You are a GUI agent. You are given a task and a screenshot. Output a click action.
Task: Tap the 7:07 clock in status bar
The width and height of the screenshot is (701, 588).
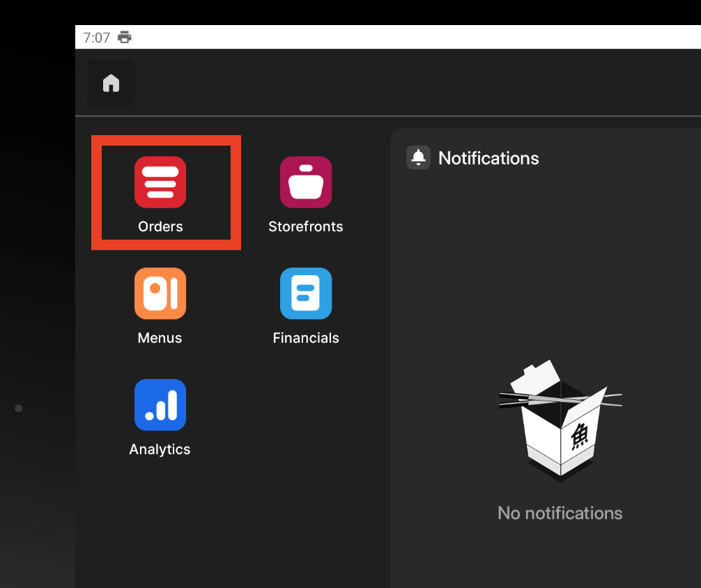[96, 38]
